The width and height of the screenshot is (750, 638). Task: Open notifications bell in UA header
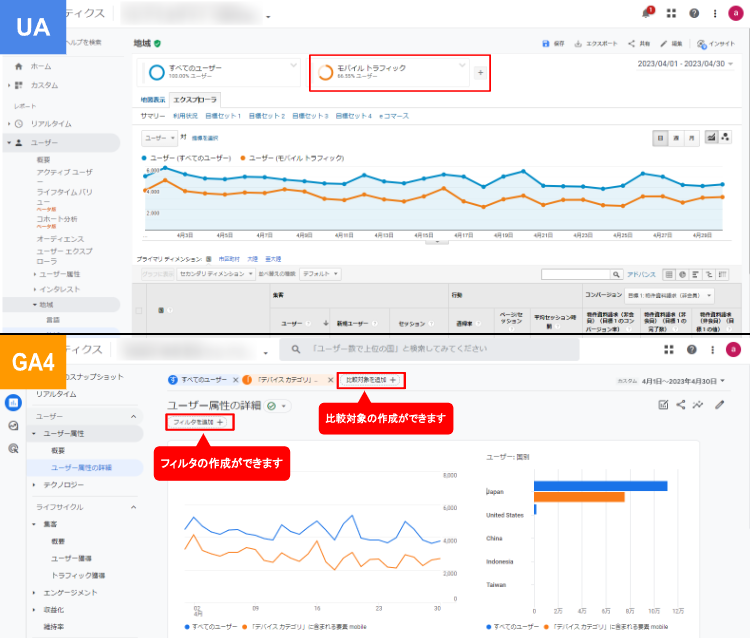[x=647, y=13]
